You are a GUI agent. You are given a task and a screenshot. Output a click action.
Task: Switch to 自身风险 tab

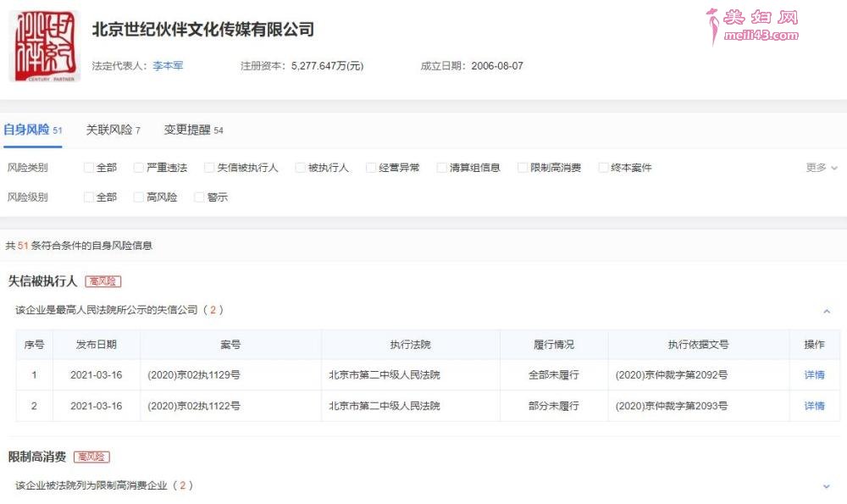[32, 130]
